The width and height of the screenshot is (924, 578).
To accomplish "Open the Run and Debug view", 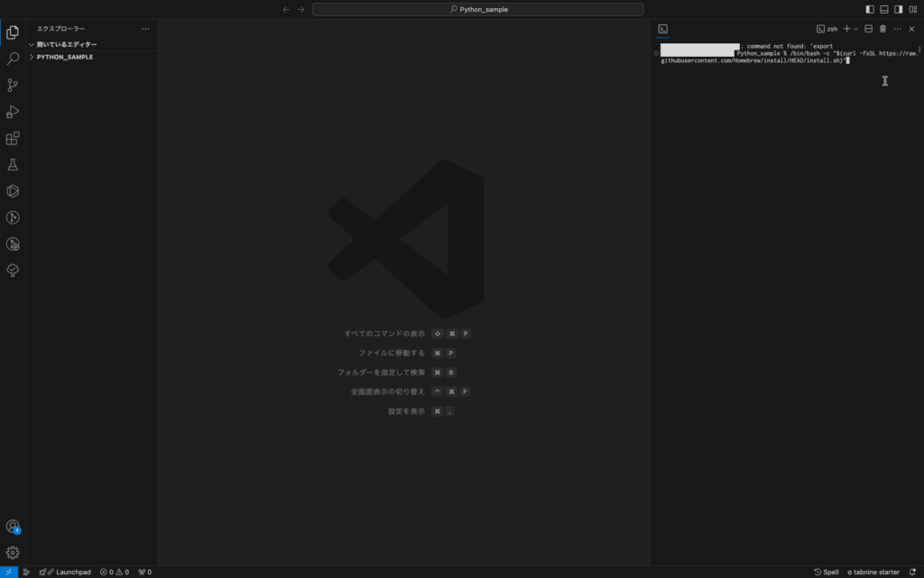I will [x=13, y=112].
